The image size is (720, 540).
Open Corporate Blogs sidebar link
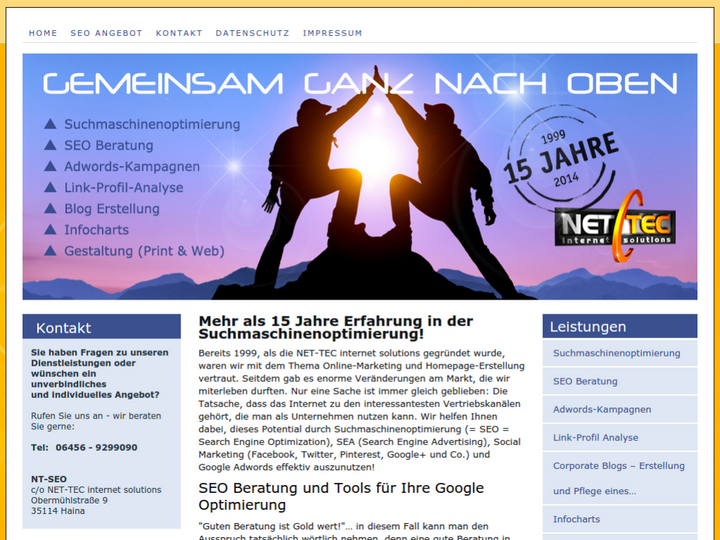[x=618, y=466]
